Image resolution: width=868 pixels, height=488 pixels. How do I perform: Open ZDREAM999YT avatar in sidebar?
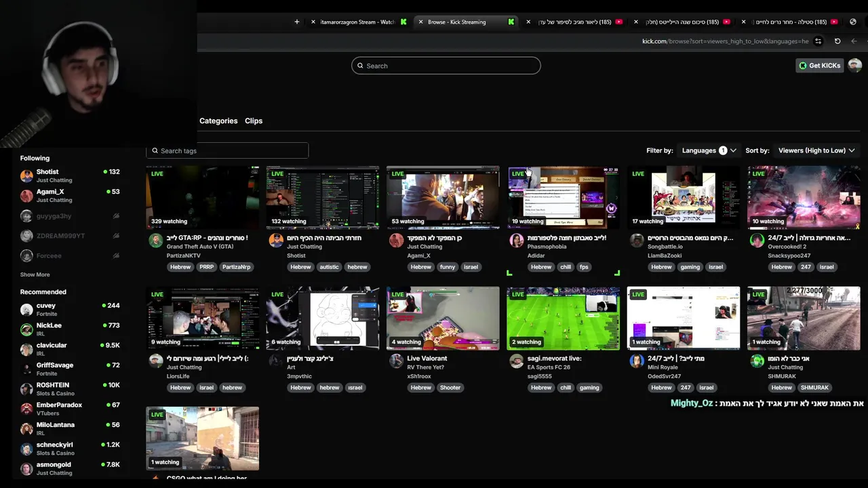point(26,236)
